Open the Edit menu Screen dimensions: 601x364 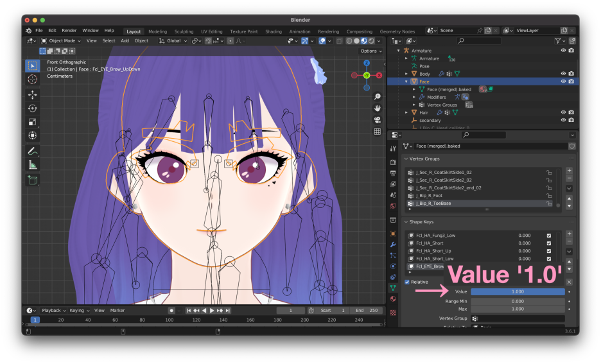[52, 30]
